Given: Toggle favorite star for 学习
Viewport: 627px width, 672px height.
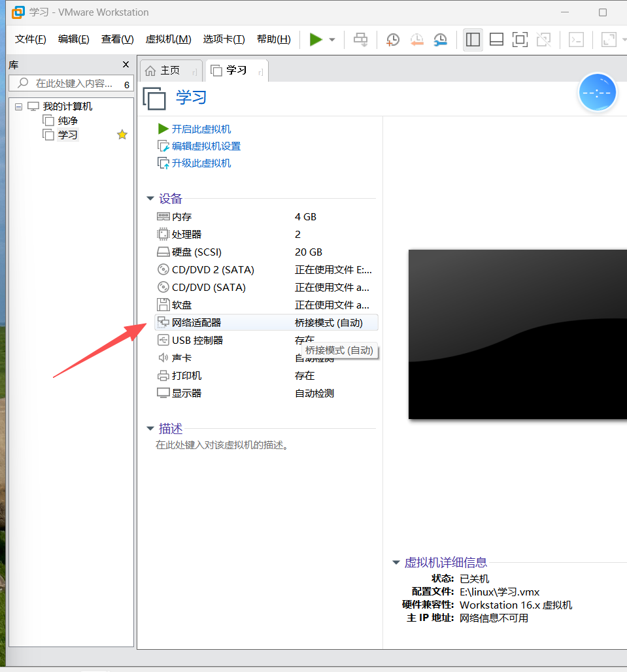Looking at the screenshot, I should [122, 135].
